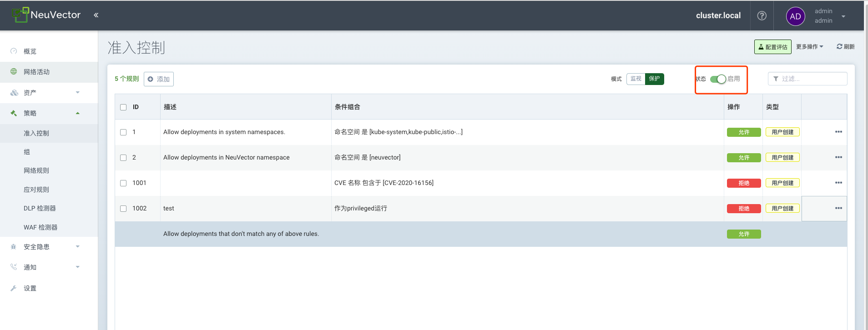This screenshot has width=868, height=330.
Task: Open 设置 wrench icon in sidebar
Action: click(x=14, y=288)
